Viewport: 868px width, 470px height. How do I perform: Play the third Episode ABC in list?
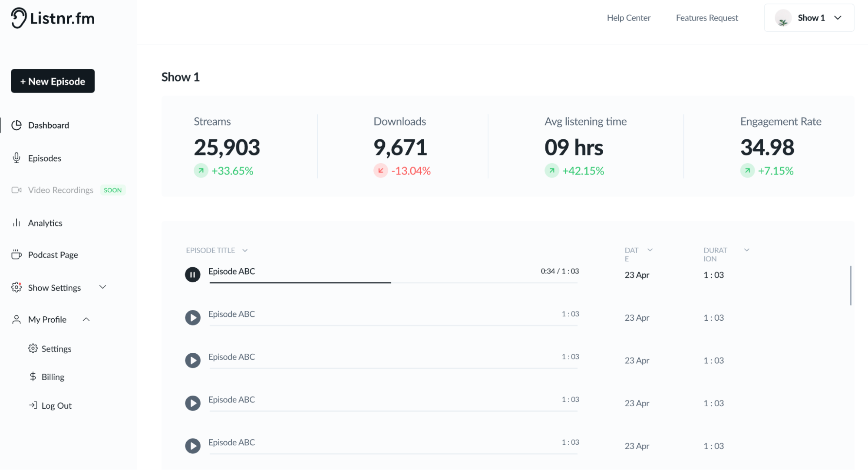coord(192,360)
